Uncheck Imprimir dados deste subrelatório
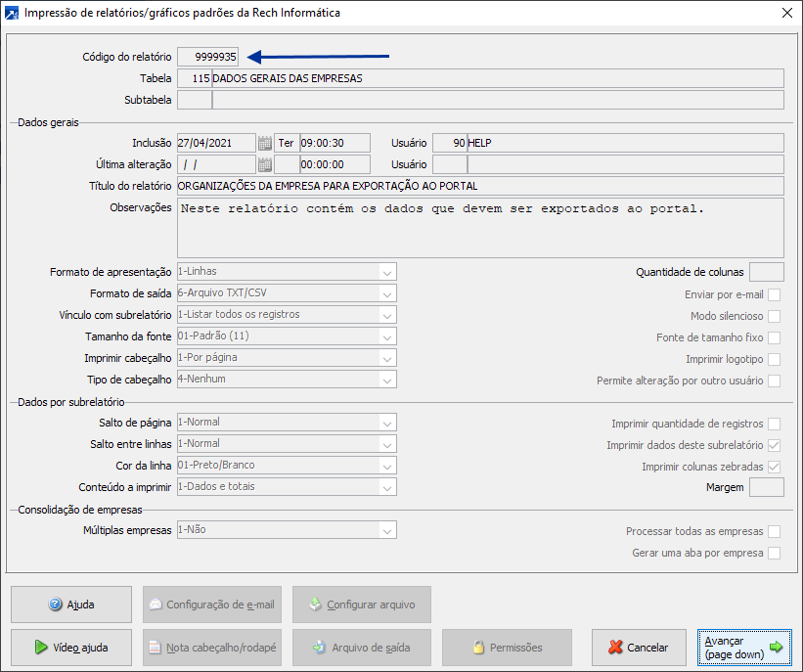The height and width of the screenshot is (672, 803). [774, 445]
